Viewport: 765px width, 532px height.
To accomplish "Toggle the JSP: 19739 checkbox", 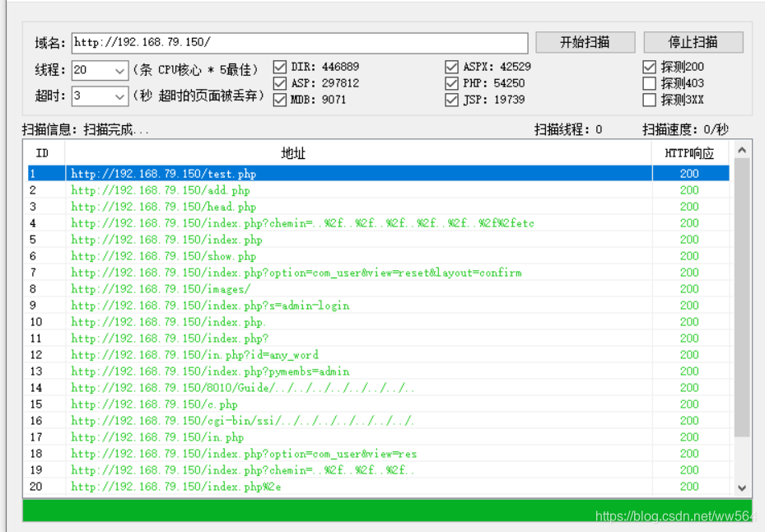I will [452, 100].
